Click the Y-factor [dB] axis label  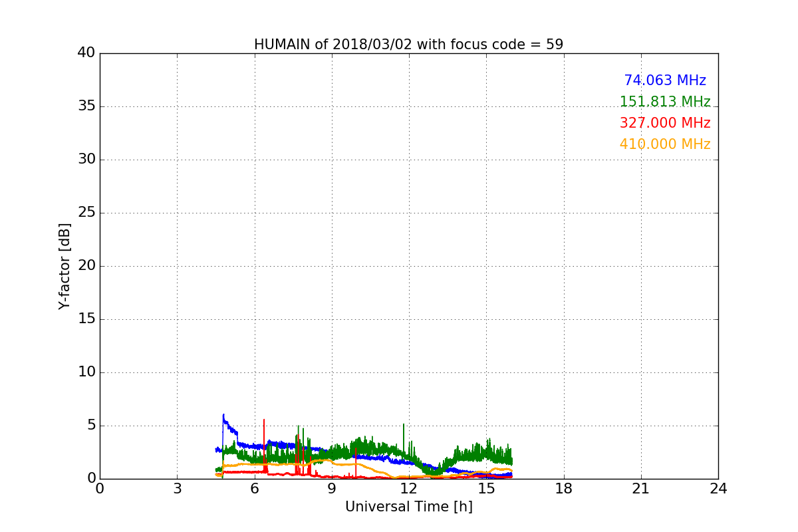(65, 266)
